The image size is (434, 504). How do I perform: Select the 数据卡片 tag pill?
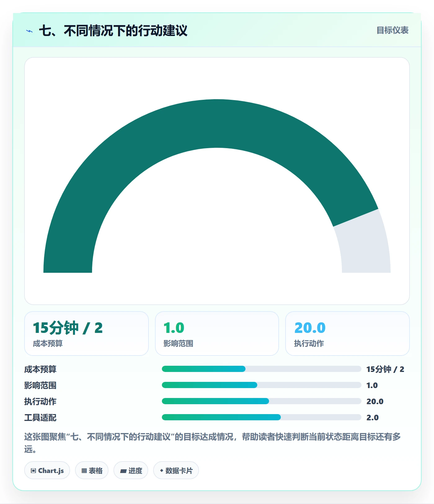click(176, 471)
